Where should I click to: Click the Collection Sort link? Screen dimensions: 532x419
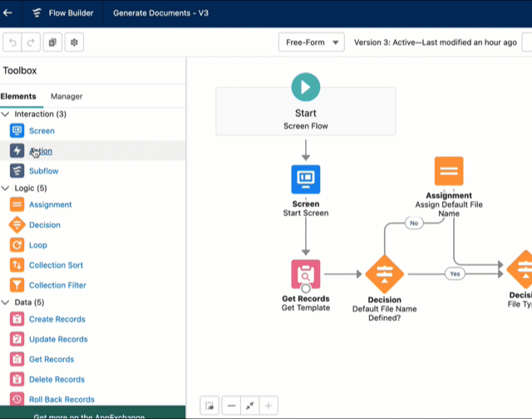pyautogui.click(x=56, y=265)
